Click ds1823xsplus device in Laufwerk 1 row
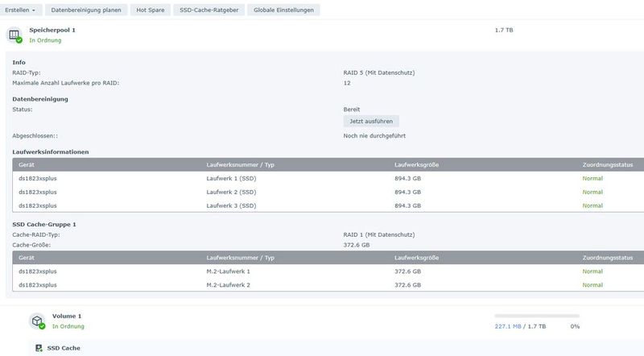 coord(37,179)
